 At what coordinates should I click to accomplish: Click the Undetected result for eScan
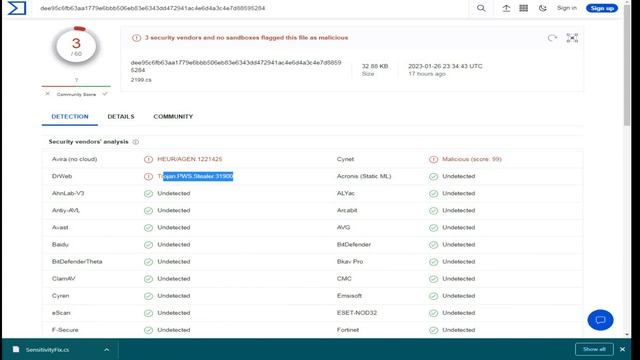click(x=174, y=313)
